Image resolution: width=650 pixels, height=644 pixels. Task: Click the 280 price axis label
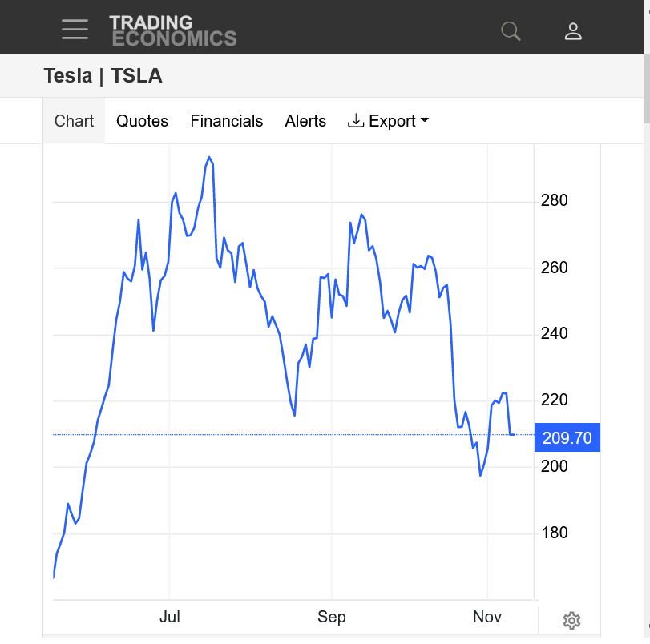click(x=555, y=200)
